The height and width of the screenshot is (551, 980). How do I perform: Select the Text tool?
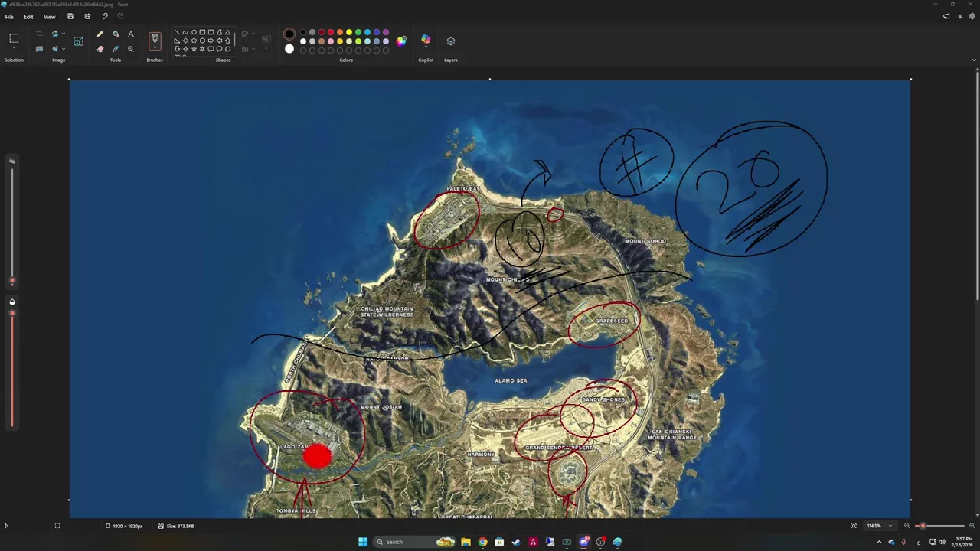pyautogui.click(x=131, y=34)
